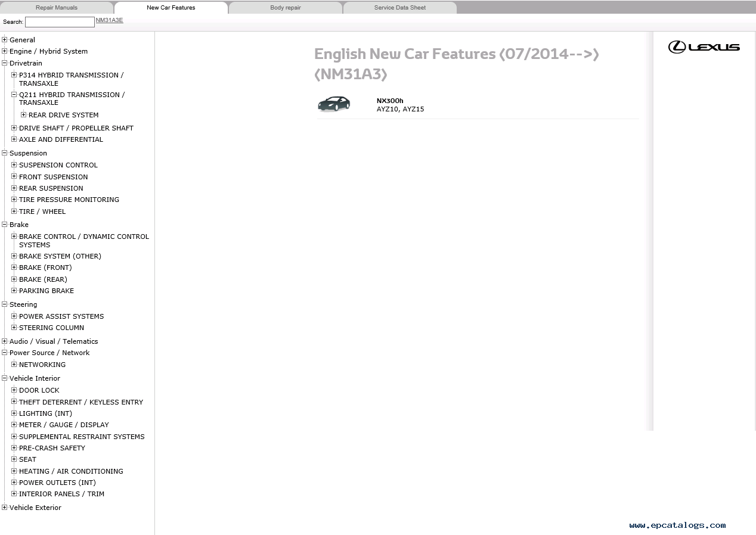This screenshot has width=756, height=535.
Task: Open the REAR DRIVE SYSTEM label
Action: pos(64,115)
